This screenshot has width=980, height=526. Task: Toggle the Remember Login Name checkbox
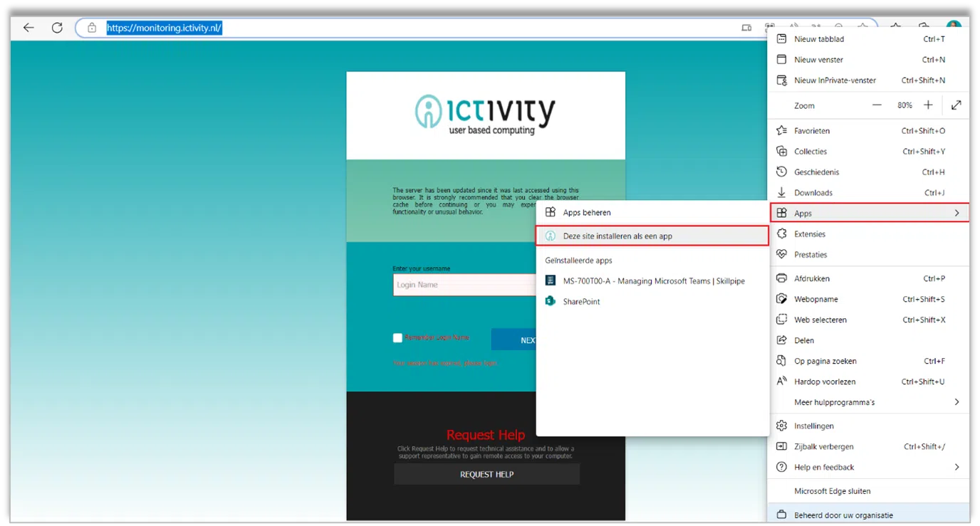tap(397, 338)
